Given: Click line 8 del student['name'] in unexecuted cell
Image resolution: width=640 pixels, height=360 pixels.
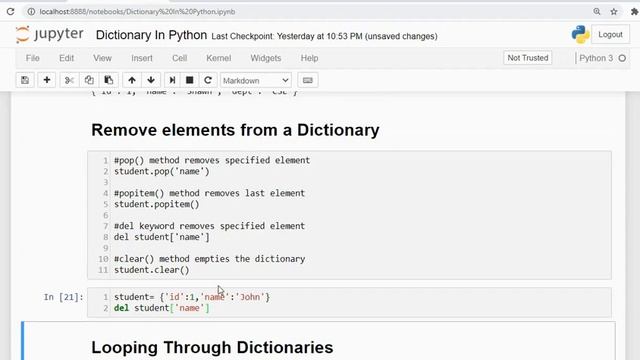Looking at the screenshot, I should pos(162,237).
